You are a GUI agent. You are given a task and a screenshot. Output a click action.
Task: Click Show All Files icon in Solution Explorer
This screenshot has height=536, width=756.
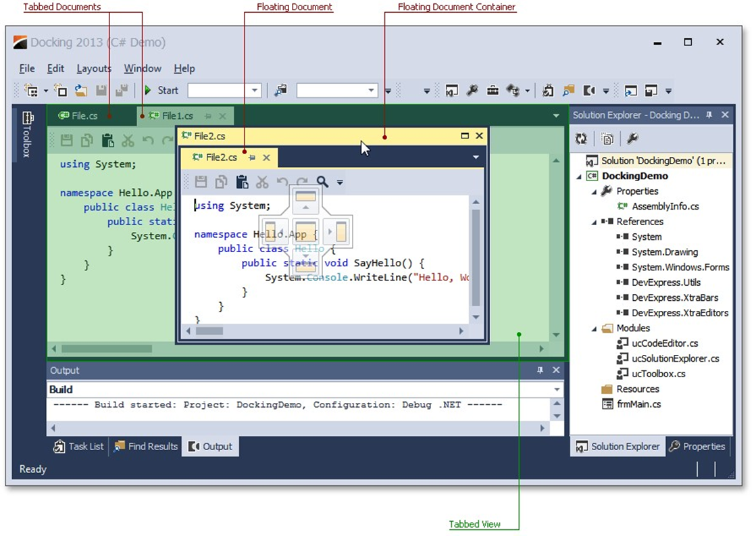tap(607, 139)
